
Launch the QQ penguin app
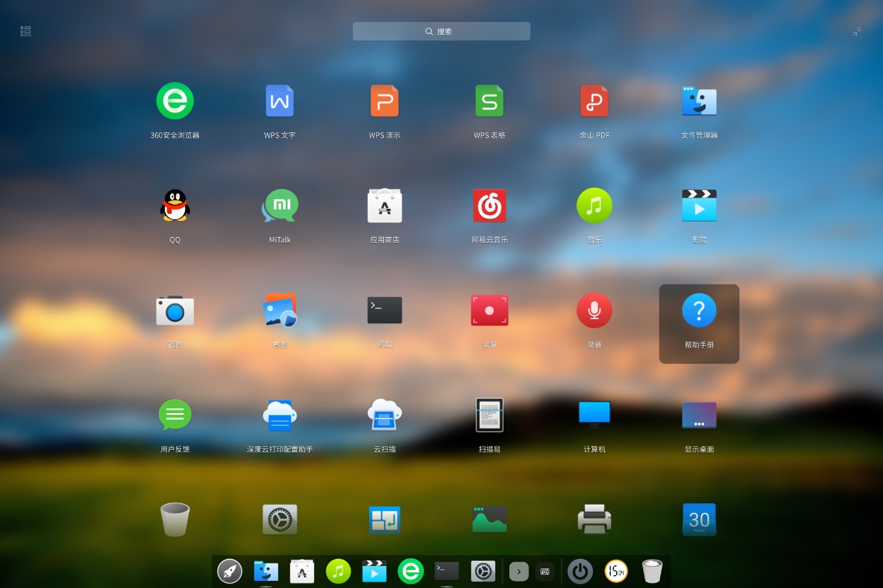pyautogui.click(x=175, y=205)
